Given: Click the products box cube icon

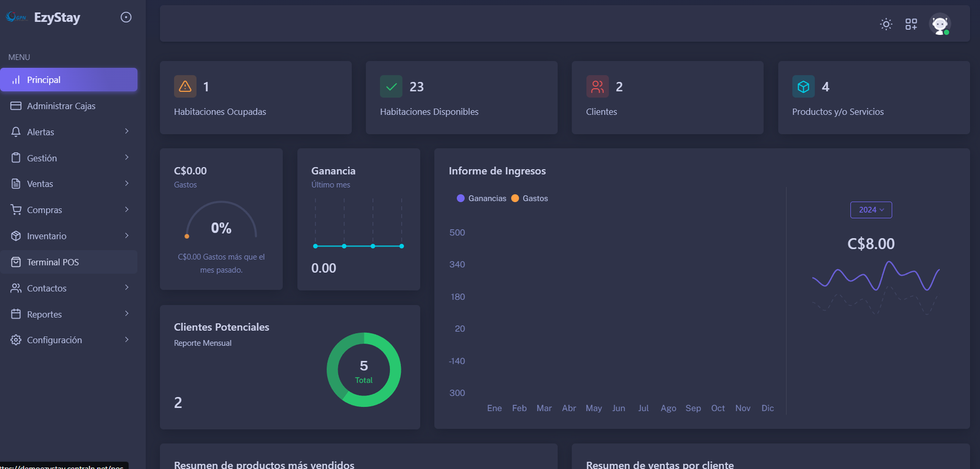Looking at the screenshot, I should (x=803, y=86).
